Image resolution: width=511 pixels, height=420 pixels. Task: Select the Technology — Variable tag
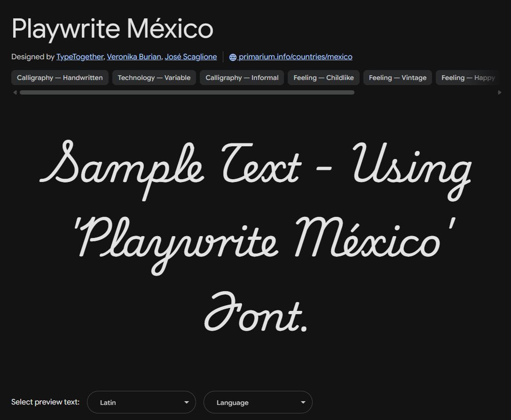coord(154,78)
